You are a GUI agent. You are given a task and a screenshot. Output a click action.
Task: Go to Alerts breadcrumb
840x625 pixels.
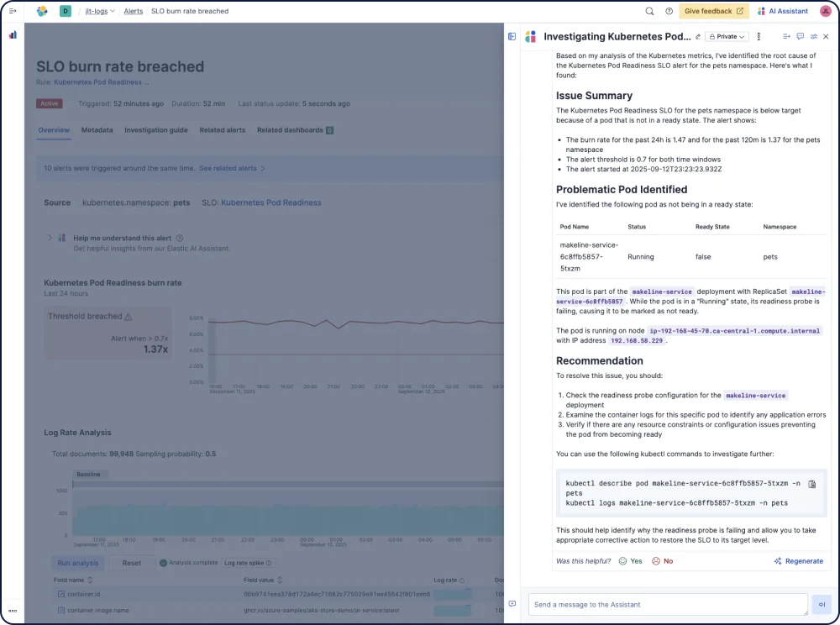[134, 11]
